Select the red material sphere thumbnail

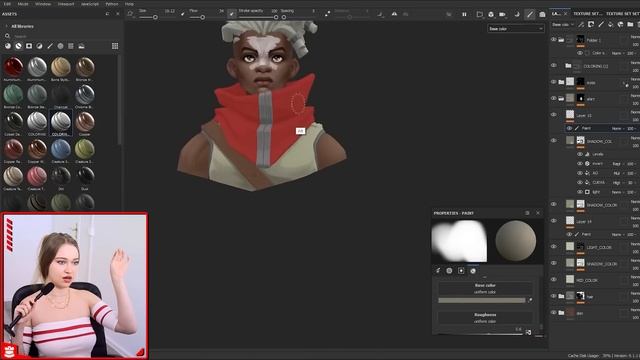tap(13, 67)
